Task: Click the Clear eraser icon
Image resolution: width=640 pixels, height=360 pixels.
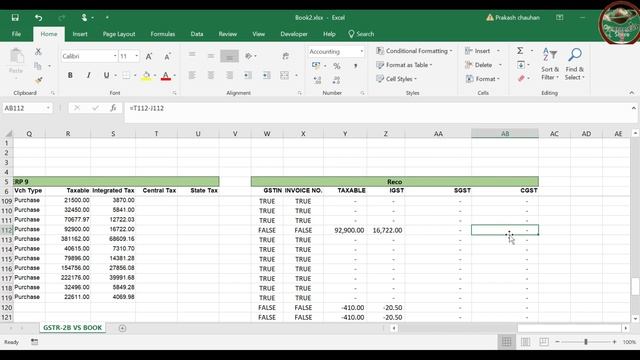Action: tap(521, 78)
